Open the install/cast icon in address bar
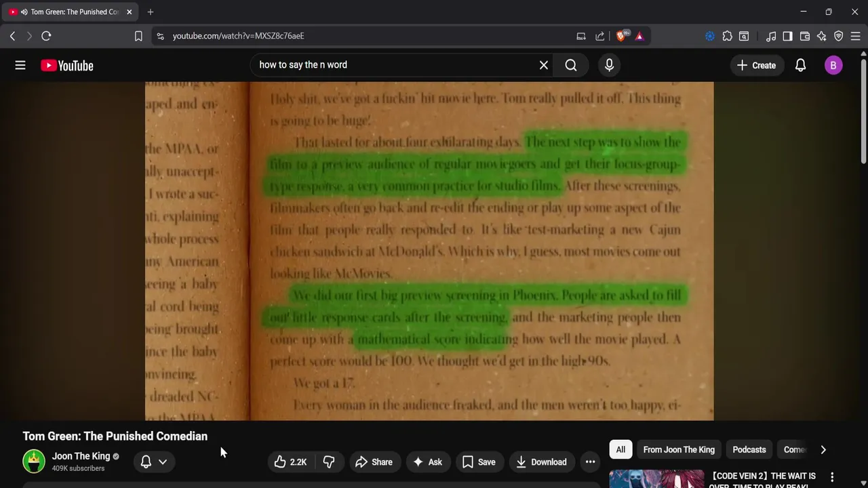Screen dimensions: 868x488 581,36
